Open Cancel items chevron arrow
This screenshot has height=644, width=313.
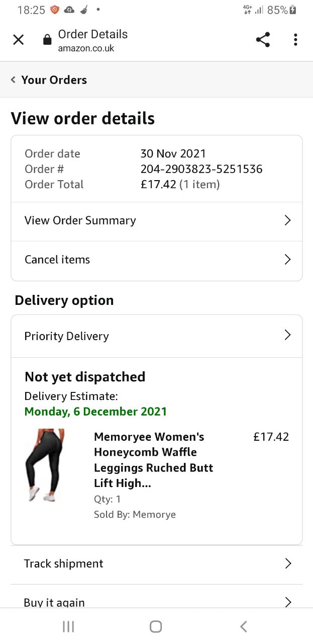pos(287,260)
